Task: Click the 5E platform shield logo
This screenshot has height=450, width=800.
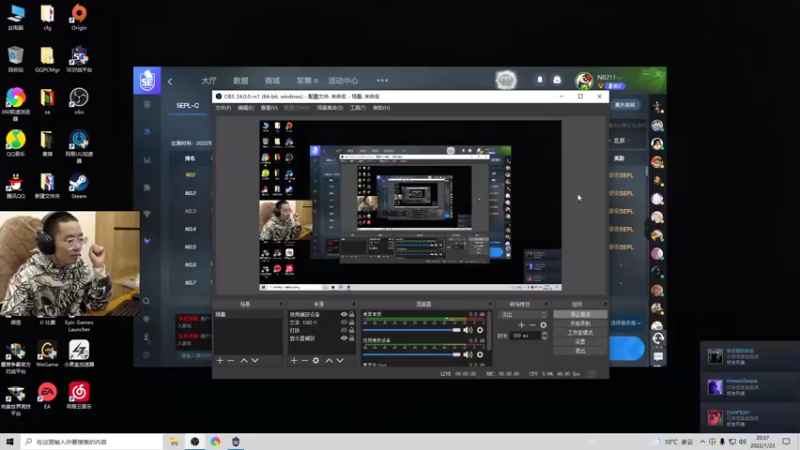Action: [x=147, y=80]
